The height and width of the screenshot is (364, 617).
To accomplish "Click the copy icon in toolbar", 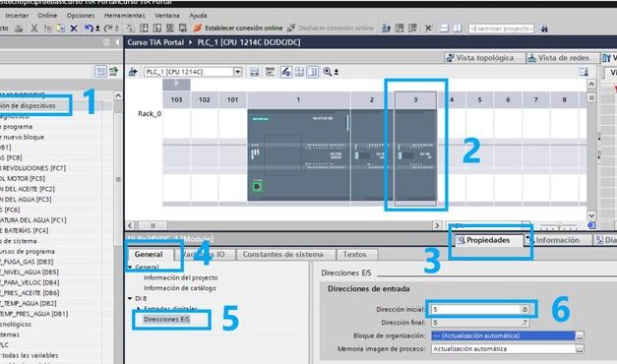I will pos(47,29).
